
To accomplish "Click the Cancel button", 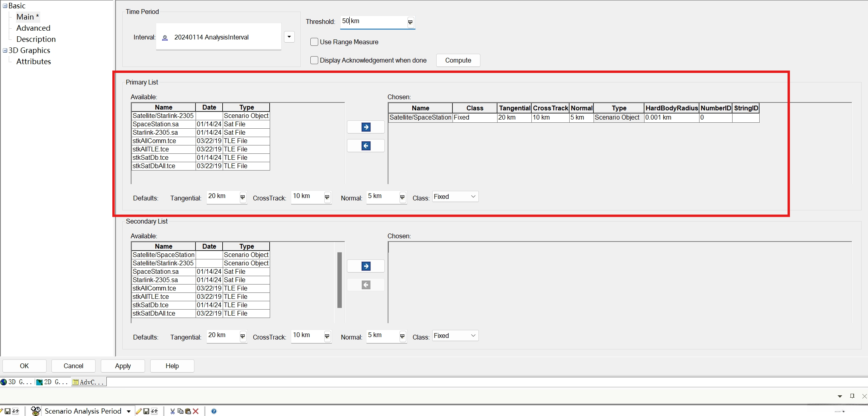I will click(73, 366).
